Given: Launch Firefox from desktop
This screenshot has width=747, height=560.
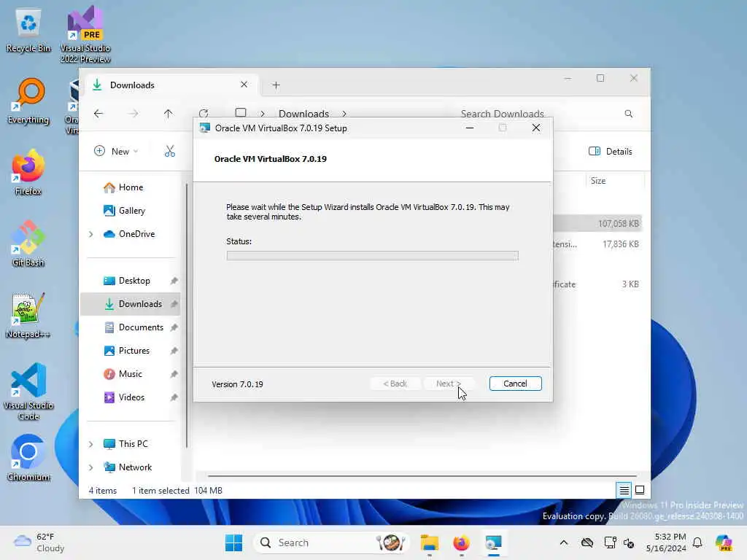Looking at the screenshot, I should (x=28, y=172).
